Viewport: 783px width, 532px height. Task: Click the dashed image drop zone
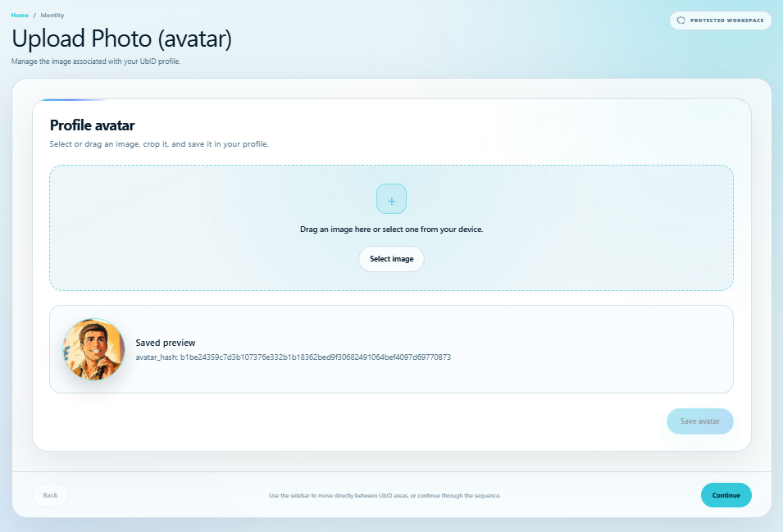(391, 228)
